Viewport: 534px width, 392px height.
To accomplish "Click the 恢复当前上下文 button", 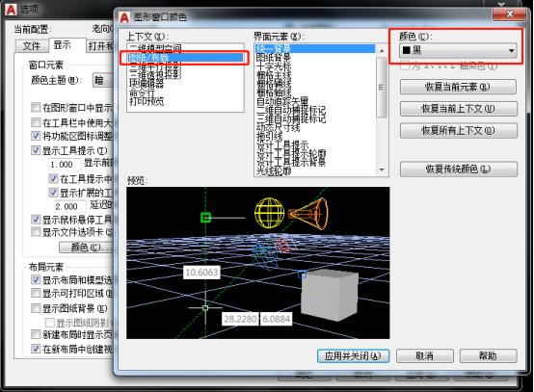I will [x=459, y=109].
